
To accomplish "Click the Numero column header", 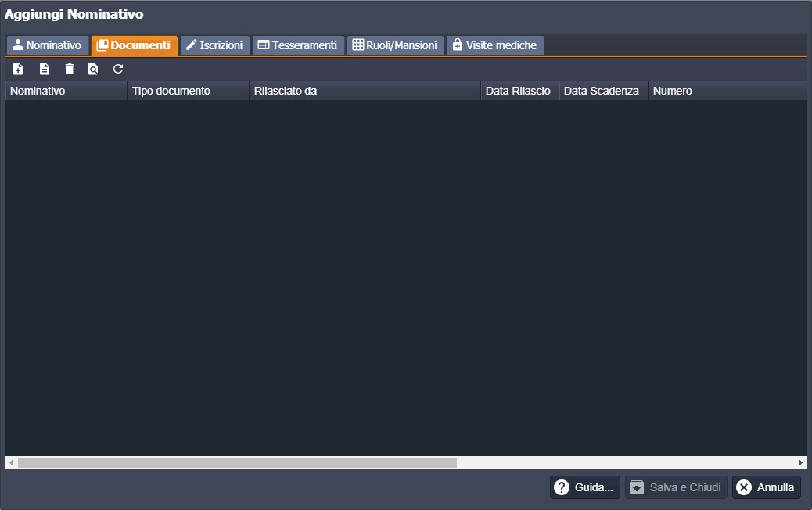I will coord(726,91).
